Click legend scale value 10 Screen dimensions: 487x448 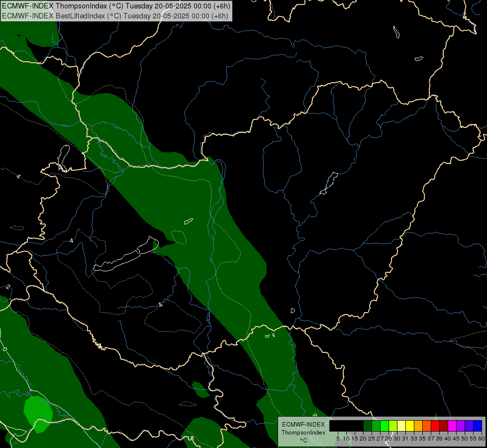346,439
